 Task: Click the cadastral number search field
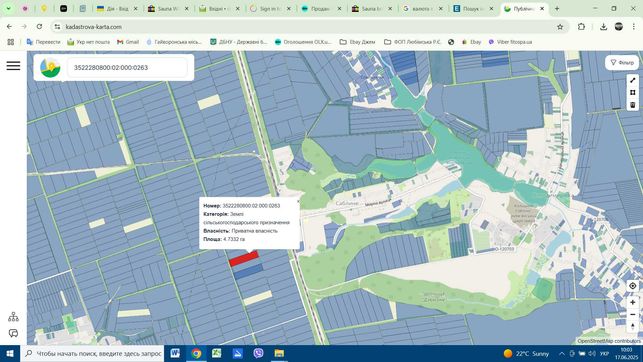pyautogui.click(x=127, y=67)
